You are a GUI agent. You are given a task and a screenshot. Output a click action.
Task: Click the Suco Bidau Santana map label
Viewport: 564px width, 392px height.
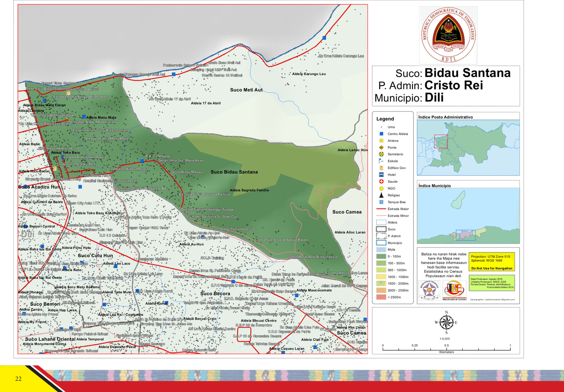coord(234,172)
